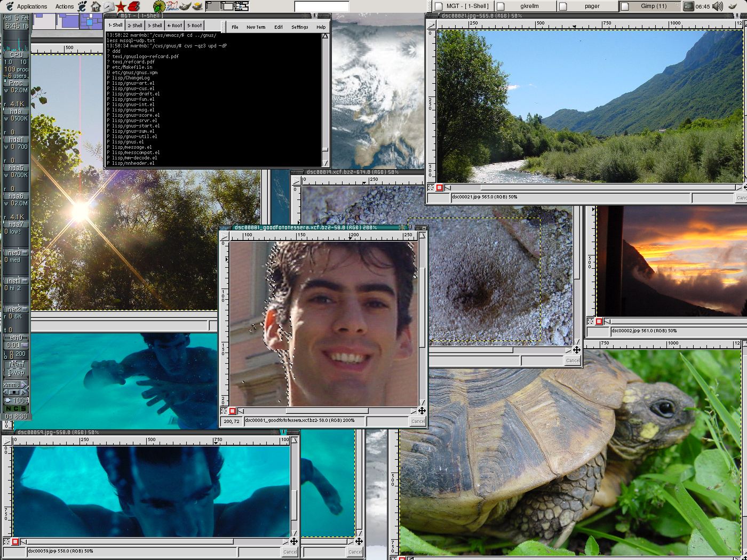This screenshot has height=560, width=747.
Task: Click Mem meter in gkrellm
Action: pos(17,364)
